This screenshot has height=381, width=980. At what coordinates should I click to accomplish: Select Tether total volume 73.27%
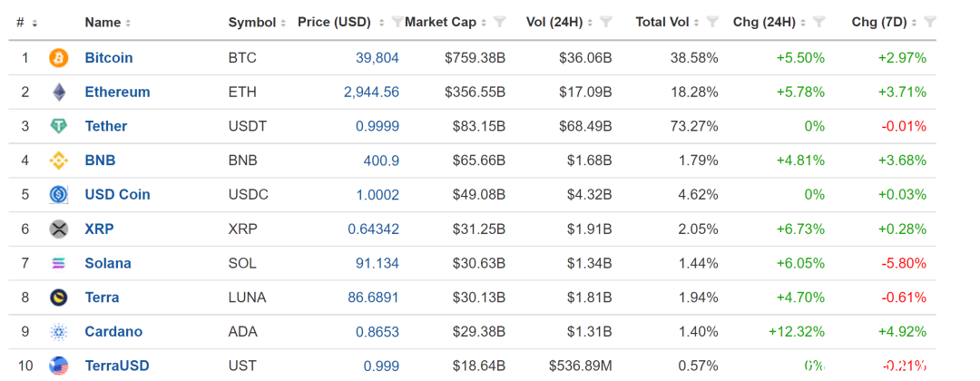tap(692, 127)
